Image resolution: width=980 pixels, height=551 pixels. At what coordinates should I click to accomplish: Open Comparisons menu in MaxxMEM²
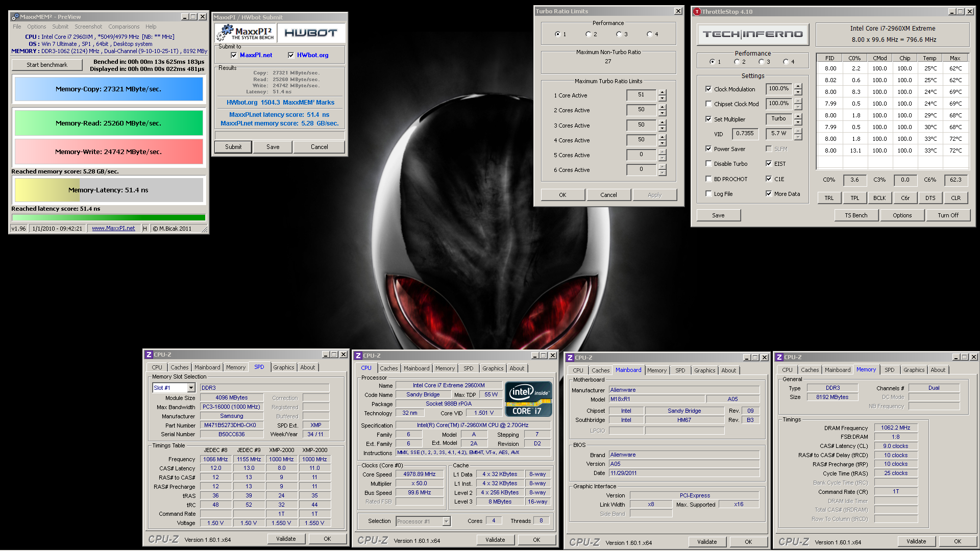tap(124, 27)
